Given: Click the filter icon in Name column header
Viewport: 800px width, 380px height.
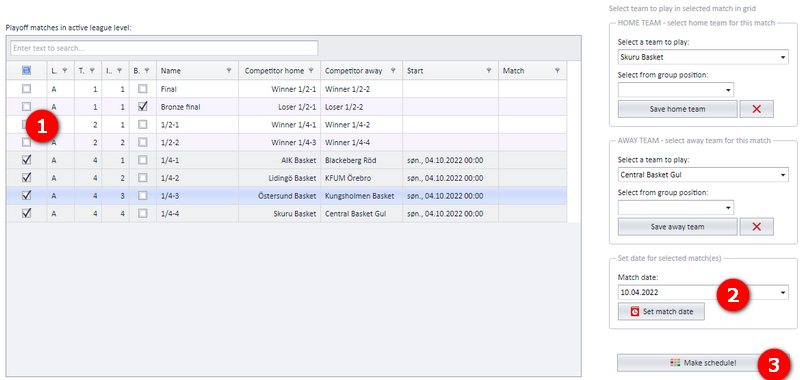Looking at the screenshot, I should tap(229, 71).
